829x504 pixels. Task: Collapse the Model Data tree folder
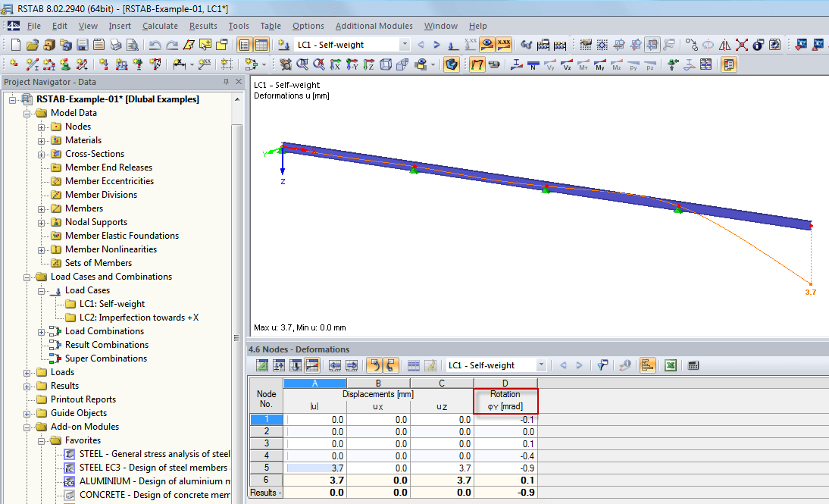click(x=27, y=113)
